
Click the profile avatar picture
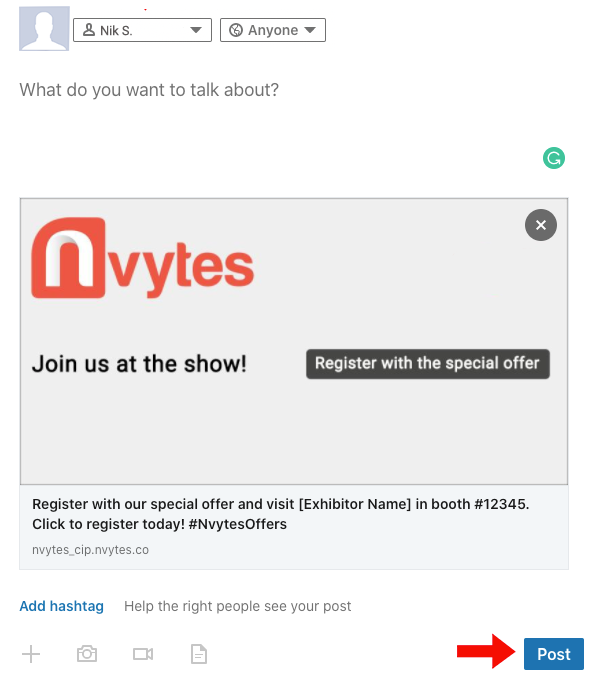[44, 29]
